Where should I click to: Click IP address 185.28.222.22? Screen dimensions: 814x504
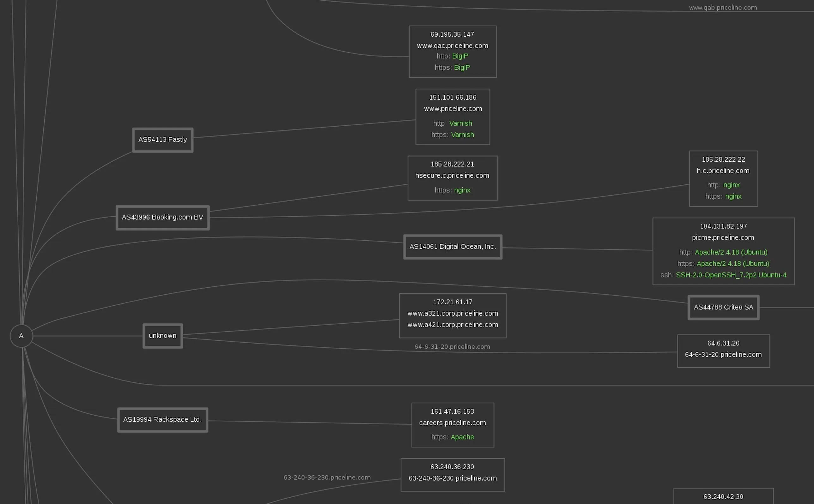pos(723,159)
